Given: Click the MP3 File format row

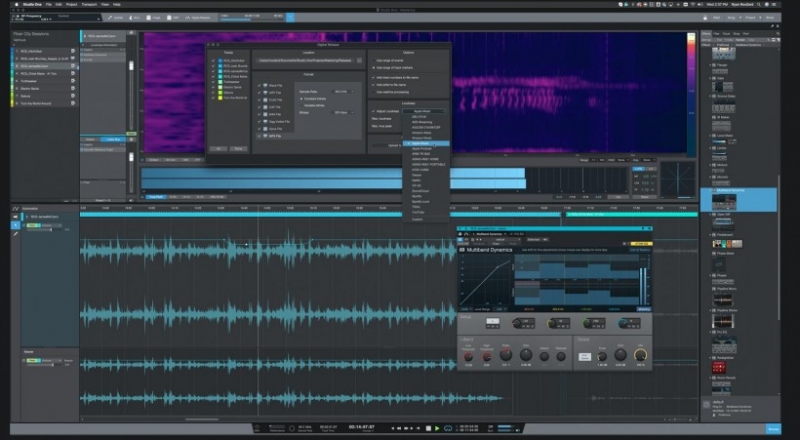Looking at the screenshot, I should pos(274,136).
